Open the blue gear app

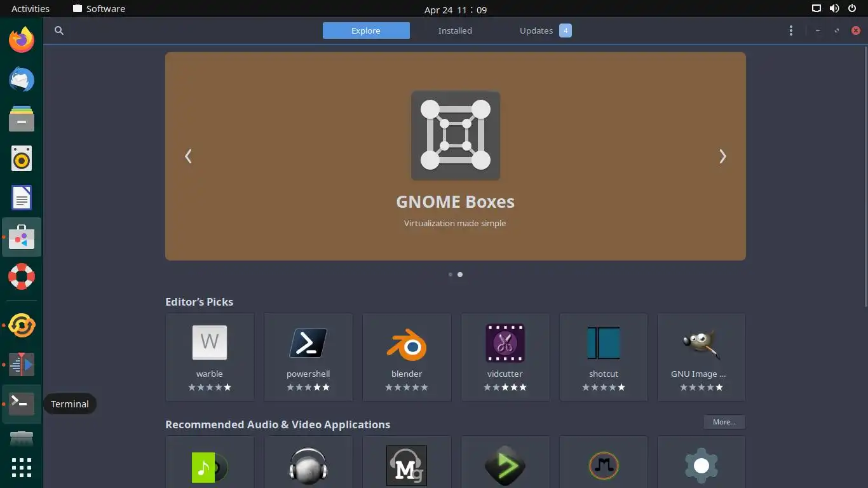tap(702, 462)
